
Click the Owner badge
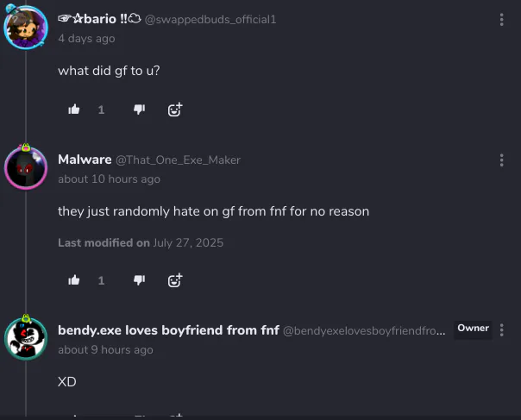click(x=473, y=329)
